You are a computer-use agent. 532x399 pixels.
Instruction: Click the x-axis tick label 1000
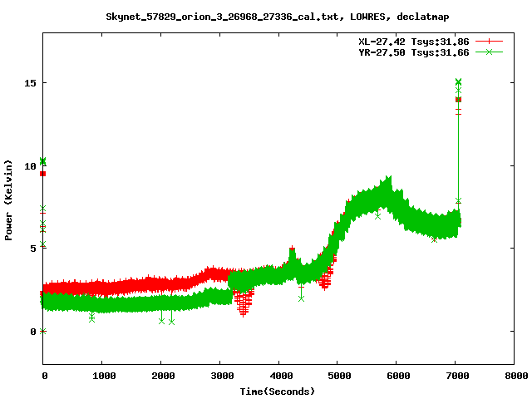104,376
